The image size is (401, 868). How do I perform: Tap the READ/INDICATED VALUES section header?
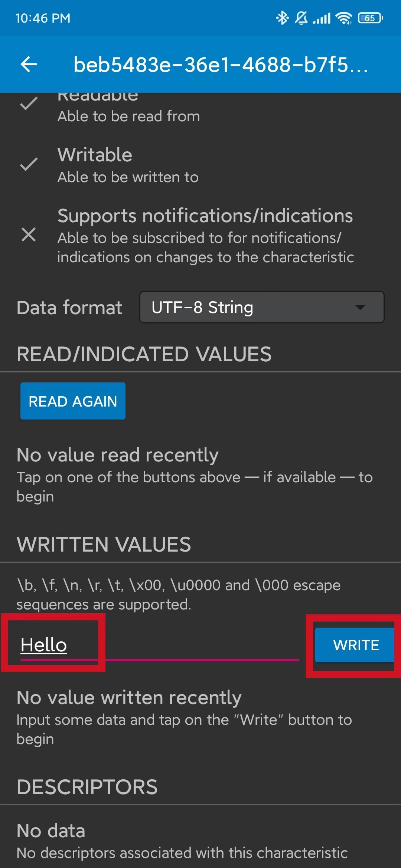pos(144,354)
